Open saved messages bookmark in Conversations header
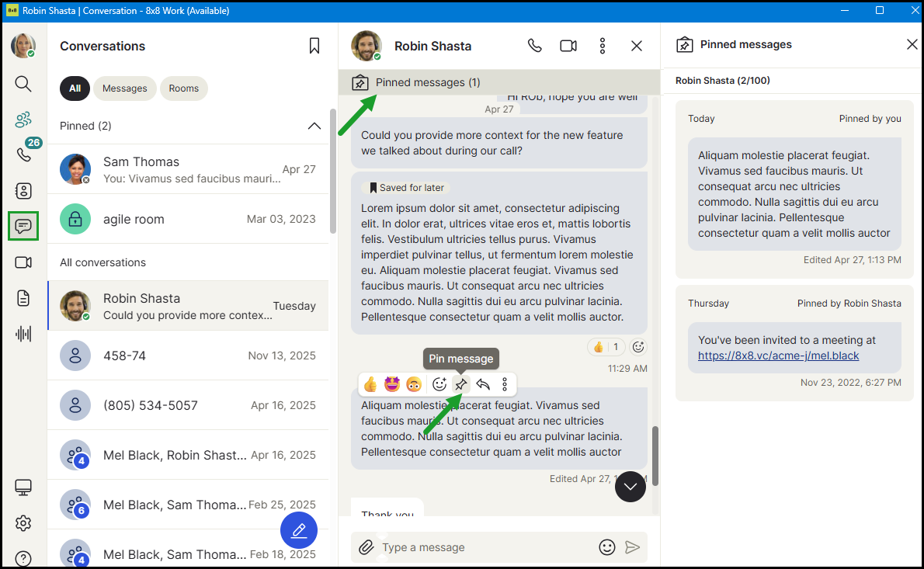 point(314,46)
